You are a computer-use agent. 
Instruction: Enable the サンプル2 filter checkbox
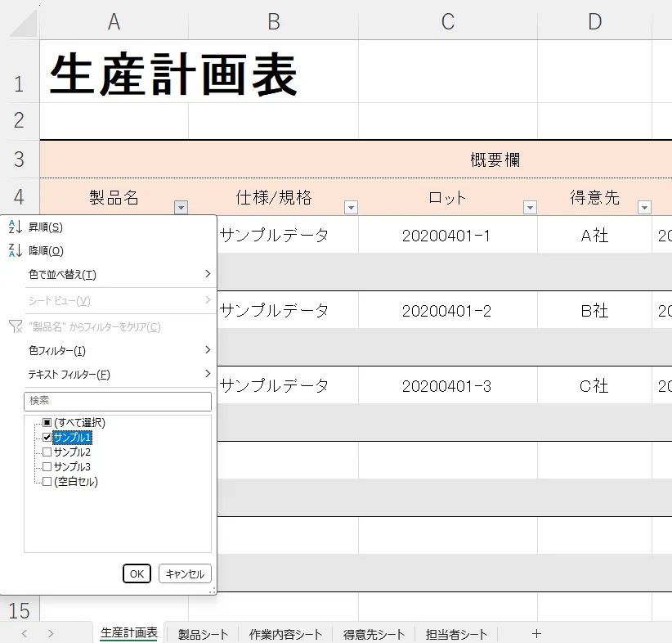pyautogui.click(x=46, y=452)
